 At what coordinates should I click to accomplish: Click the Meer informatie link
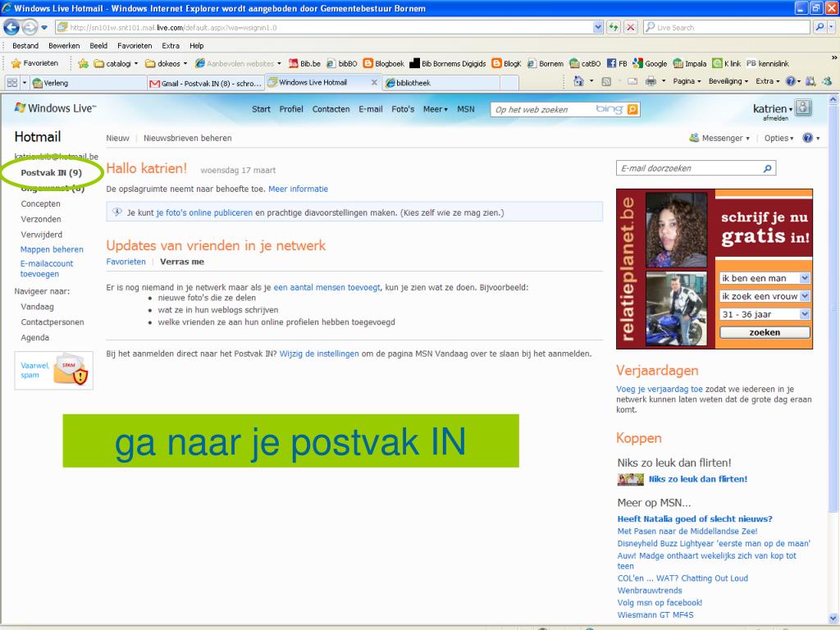(298, 189)
